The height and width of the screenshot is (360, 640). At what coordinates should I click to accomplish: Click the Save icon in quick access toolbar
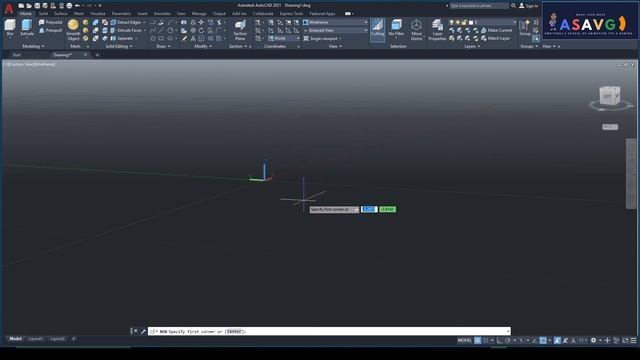point(37,6)
